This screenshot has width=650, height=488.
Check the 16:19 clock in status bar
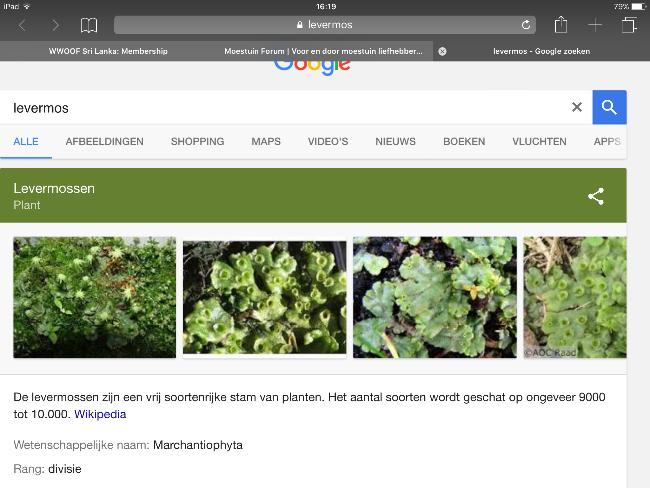tap(326, 6)
